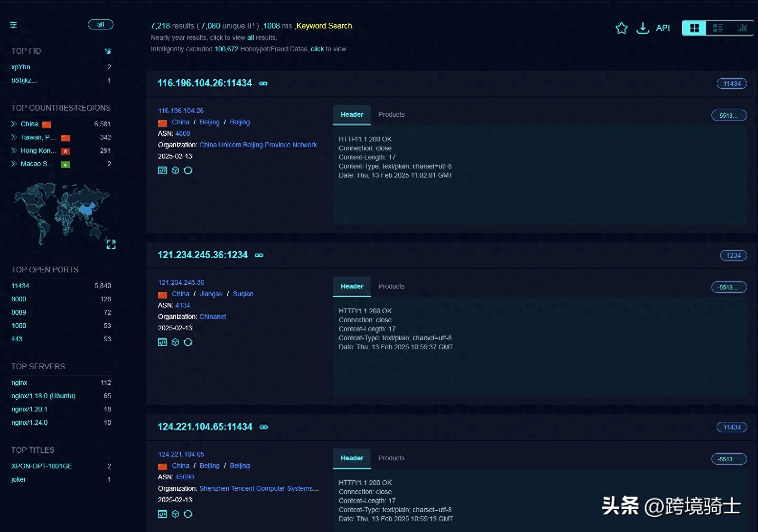Click the star bookmark icon
The width and height of the screenshot is (758, 532).
(621, 28)
